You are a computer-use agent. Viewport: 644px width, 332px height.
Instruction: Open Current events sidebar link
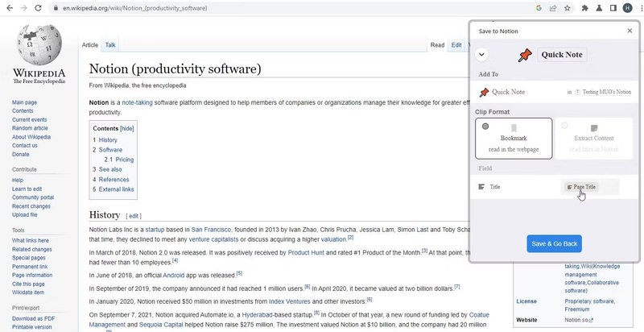pyautogui.click(x=30, y=119)
